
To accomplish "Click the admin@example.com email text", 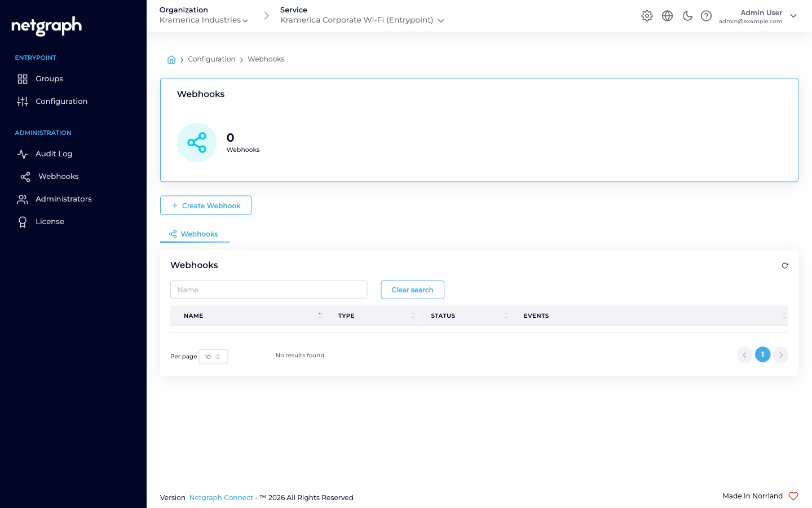I will 751,21.
